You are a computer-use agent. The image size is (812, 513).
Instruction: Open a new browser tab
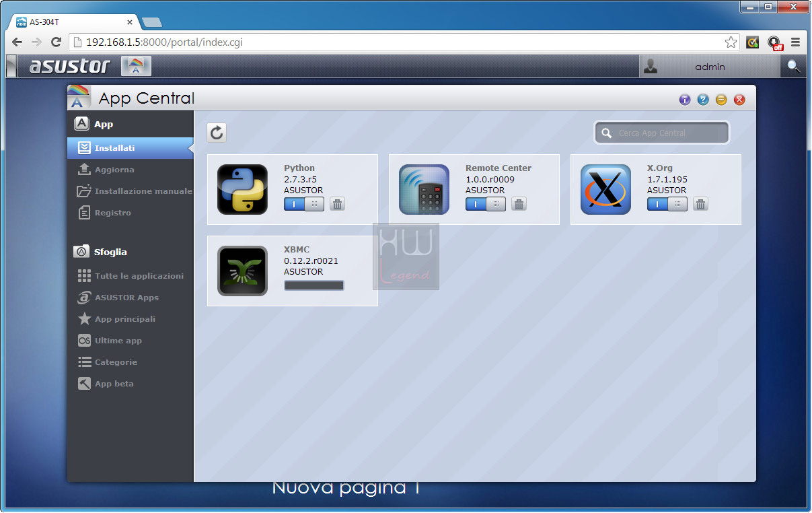click(x=153, y=22)
